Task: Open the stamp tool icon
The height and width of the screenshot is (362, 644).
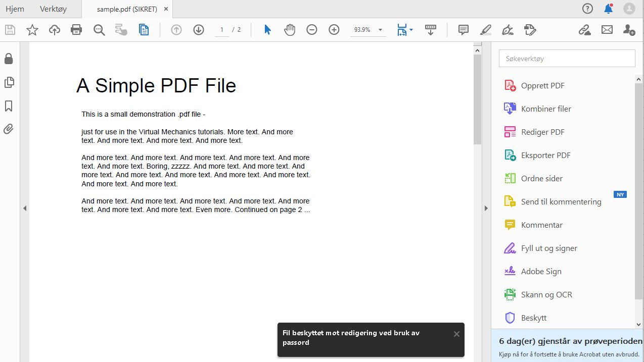Action: point(530,30)
